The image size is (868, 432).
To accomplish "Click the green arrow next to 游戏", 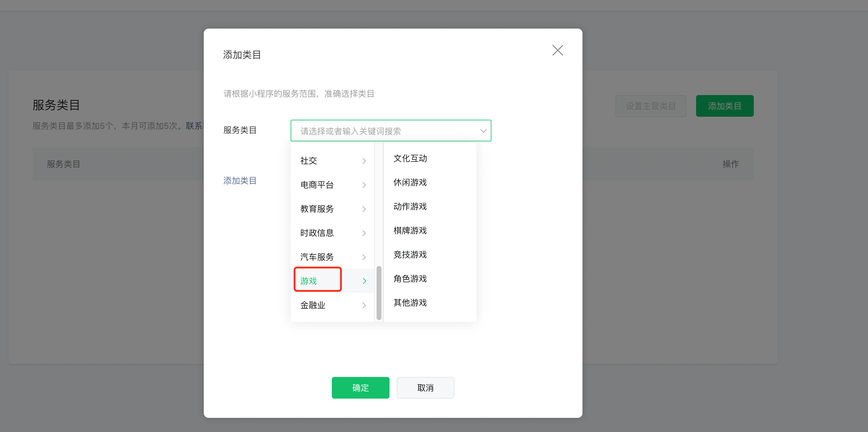I will 364,281.
